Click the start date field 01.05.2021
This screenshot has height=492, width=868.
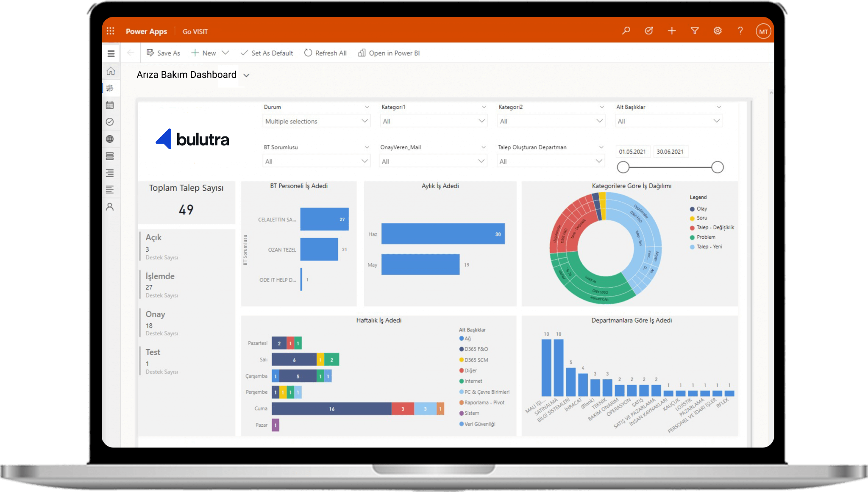[x=632, y=152]
